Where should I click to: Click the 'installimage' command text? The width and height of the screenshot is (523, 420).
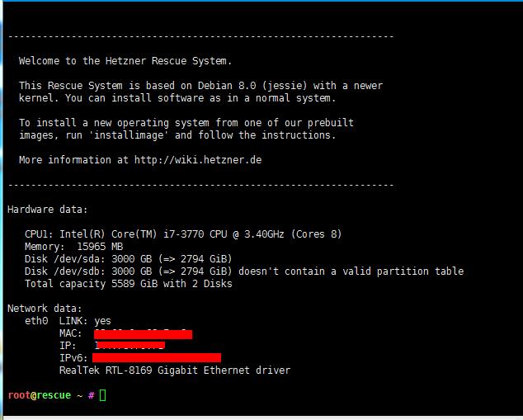(129, 135)
